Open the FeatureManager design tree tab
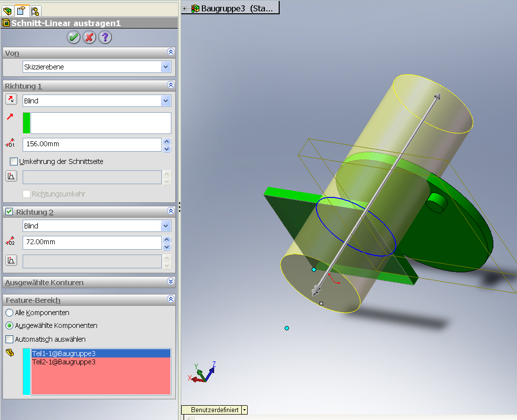 click(7, 11)
